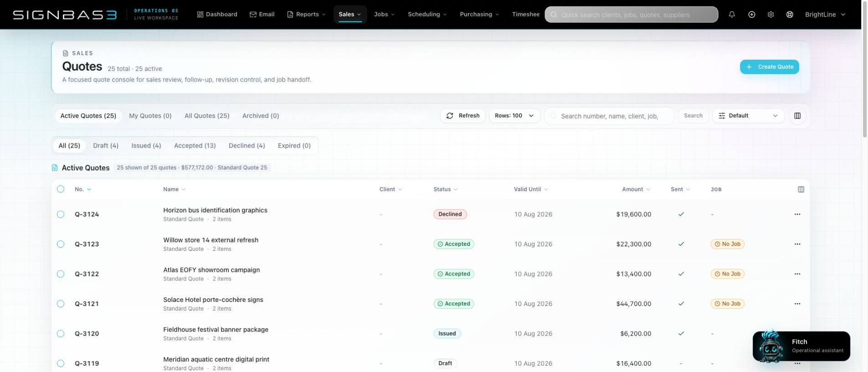Toggle the select-all circle in table header

[61, 189]
